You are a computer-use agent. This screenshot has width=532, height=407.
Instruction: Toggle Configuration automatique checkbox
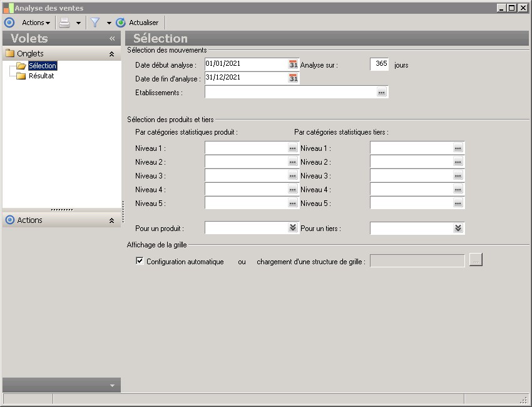(140, 261)
